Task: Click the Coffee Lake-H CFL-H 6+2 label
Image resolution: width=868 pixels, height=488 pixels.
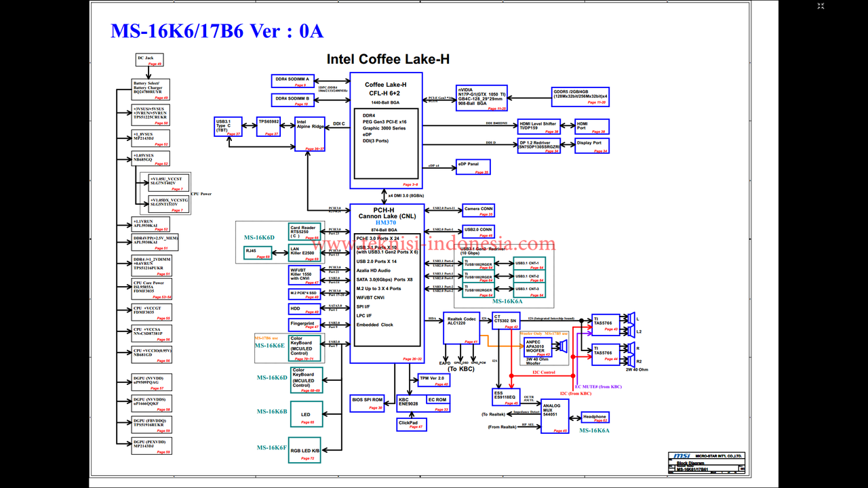Action: tap(385, 89)
